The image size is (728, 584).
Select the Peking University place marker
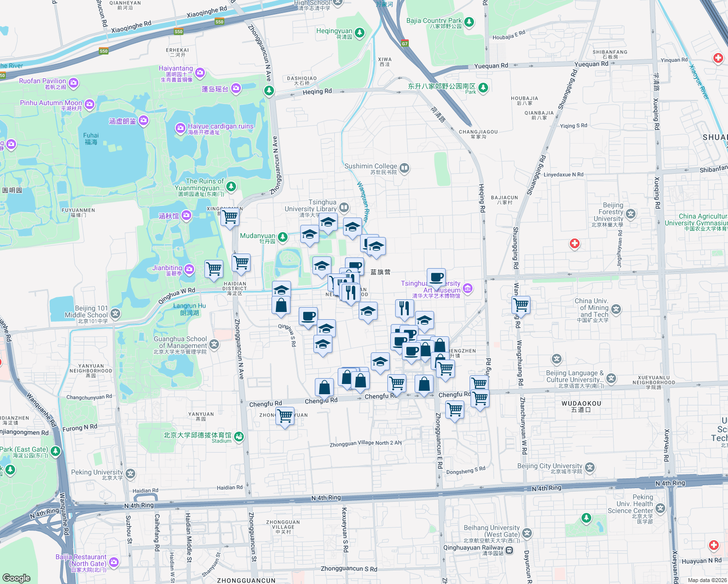130,474
